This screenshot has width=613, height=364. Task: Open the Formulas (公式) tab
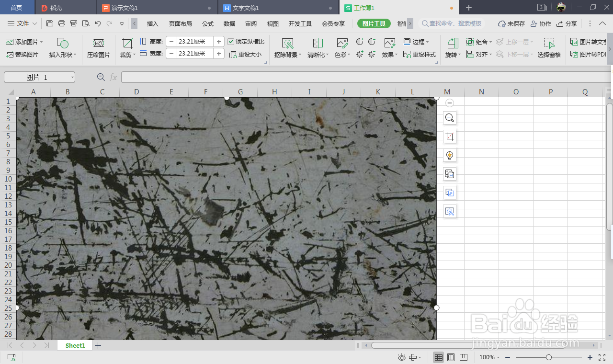pos(208,23)
